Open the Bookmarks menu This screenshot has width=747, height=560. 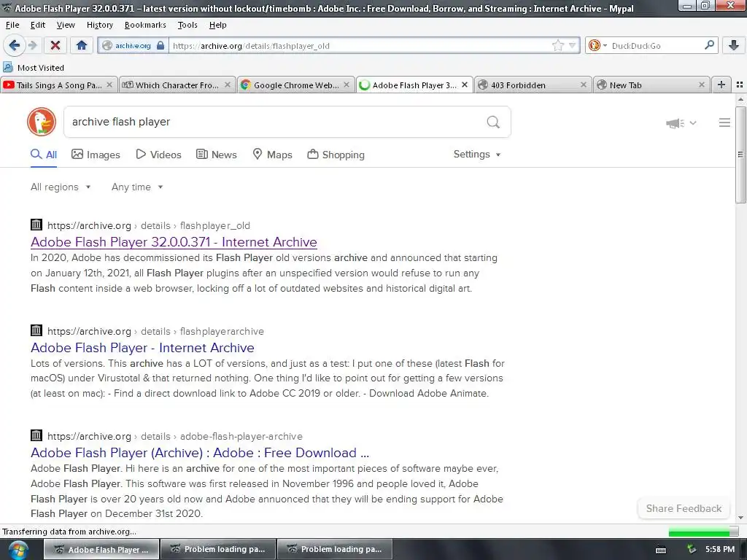tap(145, 25)
